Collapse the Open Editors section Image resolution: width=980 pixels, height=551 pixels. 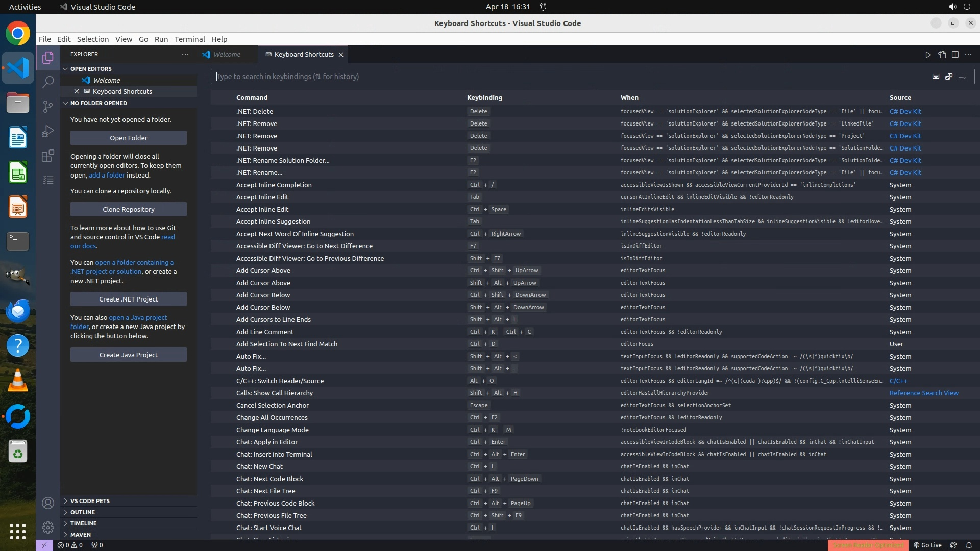click(x=91, y=69)
